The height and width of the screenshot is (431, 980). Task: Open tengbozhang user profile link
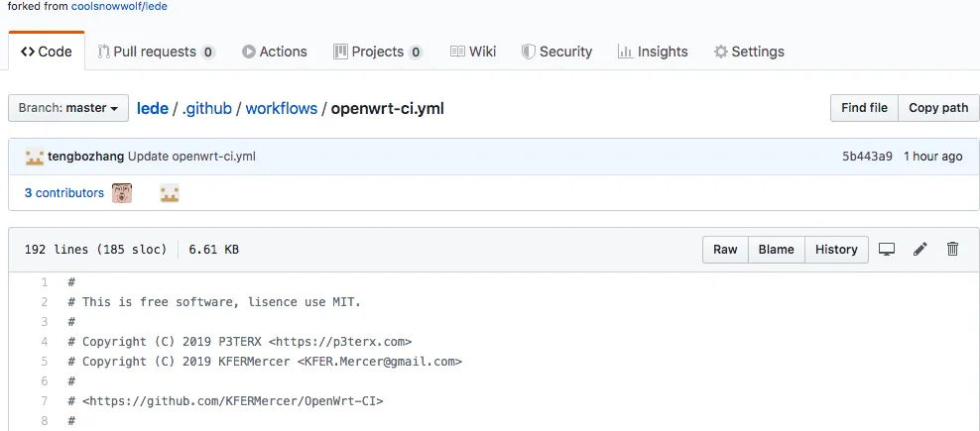[85, 157]
